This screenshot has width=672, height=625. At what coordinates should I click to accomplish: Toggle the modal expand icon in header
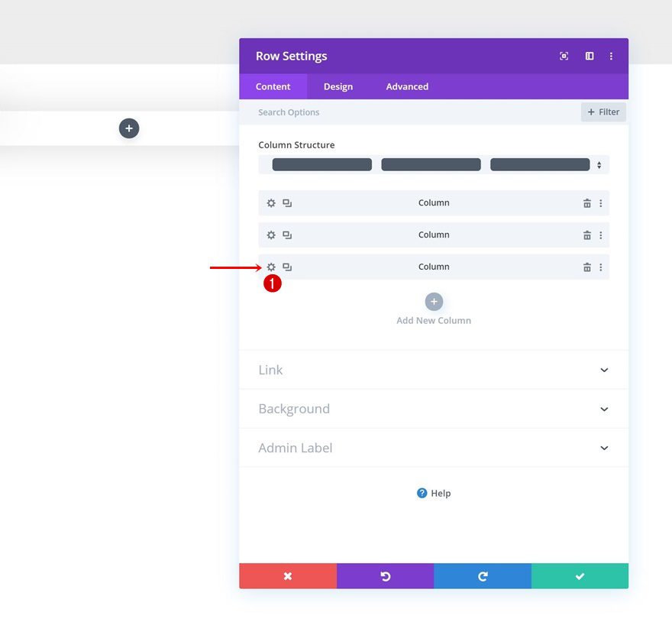click(x=564, y=56)
